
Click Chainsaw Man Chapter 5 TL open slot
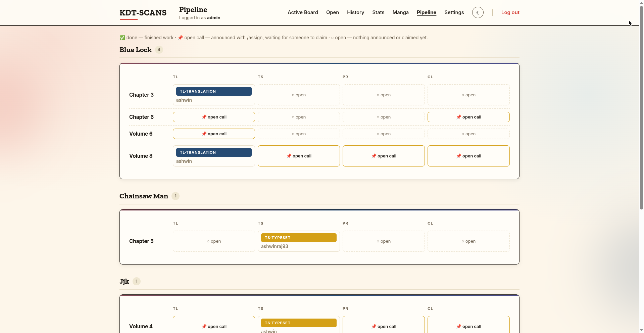coord(214,241)
